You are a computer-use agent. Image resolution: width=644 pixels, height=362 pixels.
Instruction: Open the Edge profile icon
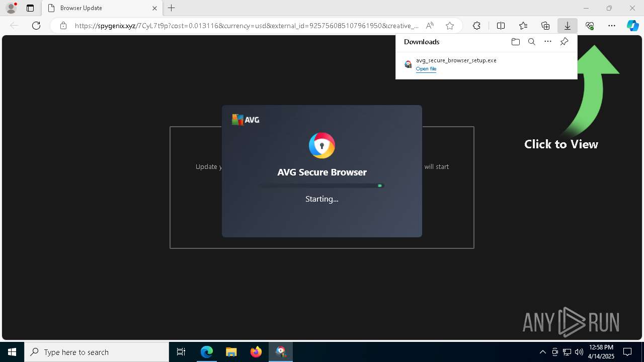[x=11, y=8]
